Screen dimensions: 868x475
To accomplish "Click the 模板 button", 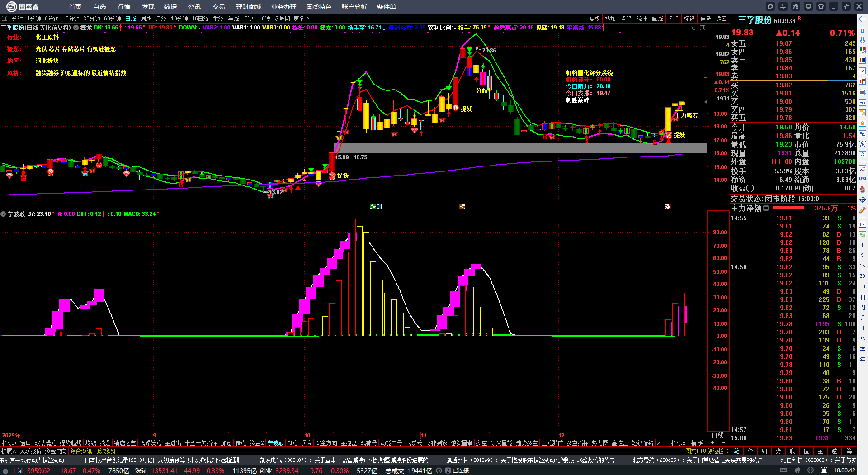I will [697, 443].
